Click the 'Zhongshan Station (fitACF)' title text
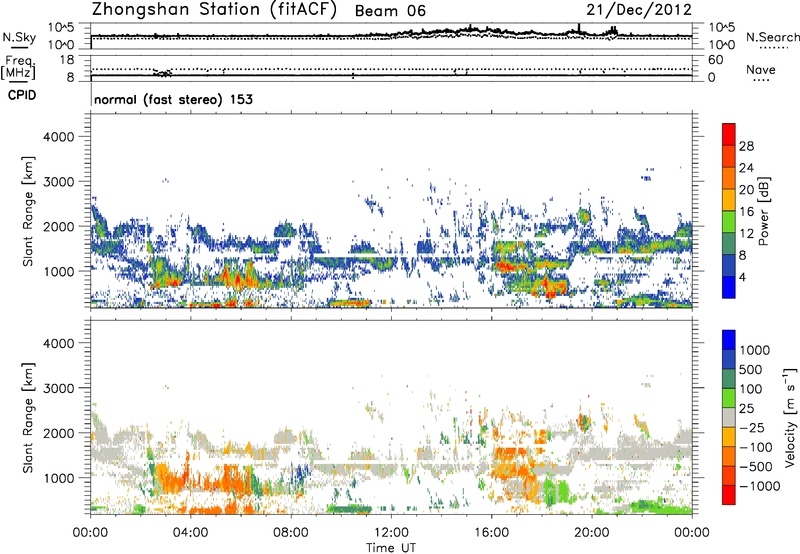The image size is (800, 554). 214,9
